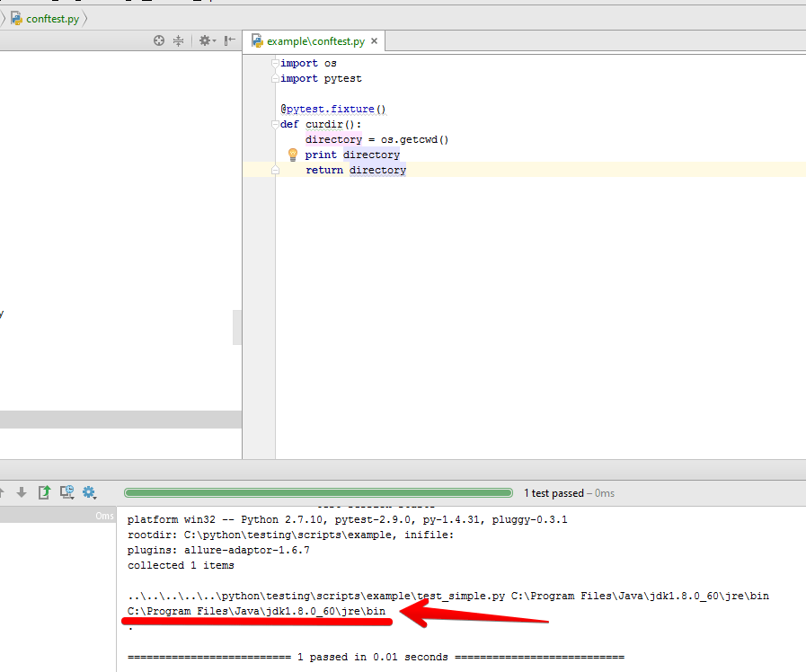806x672 pixels.
Task: Collapse all items in the project panel
Action: [x=179, y=40]
